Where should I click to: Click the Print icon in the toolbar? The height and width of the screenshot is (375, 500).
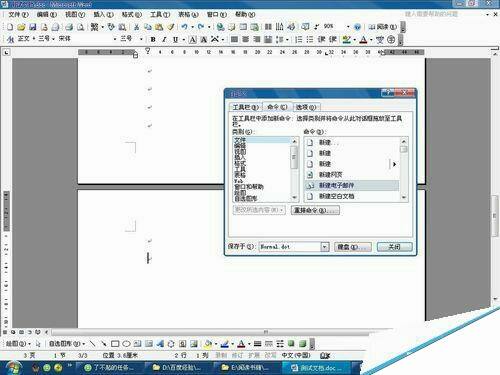pyautogui.click(x=69, y=27)
